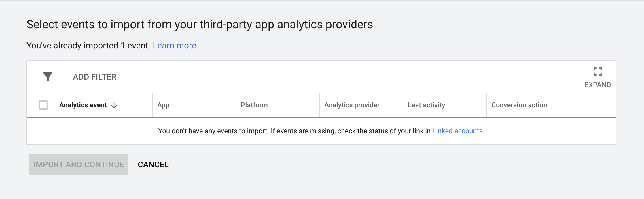
Task: Click the EXPAND label
Action: [x=598, y=85]
